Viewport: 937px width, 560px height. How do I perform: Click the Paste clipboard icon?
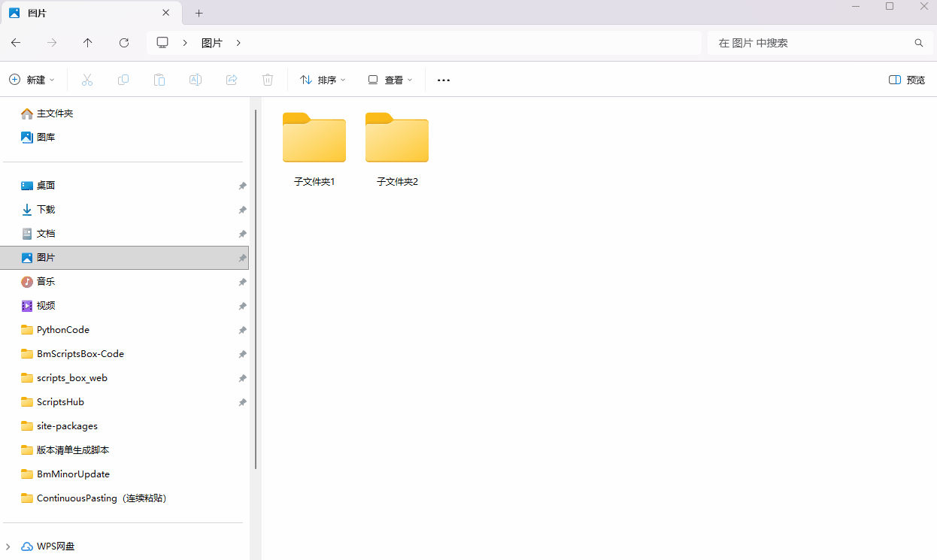coord(159,80)
